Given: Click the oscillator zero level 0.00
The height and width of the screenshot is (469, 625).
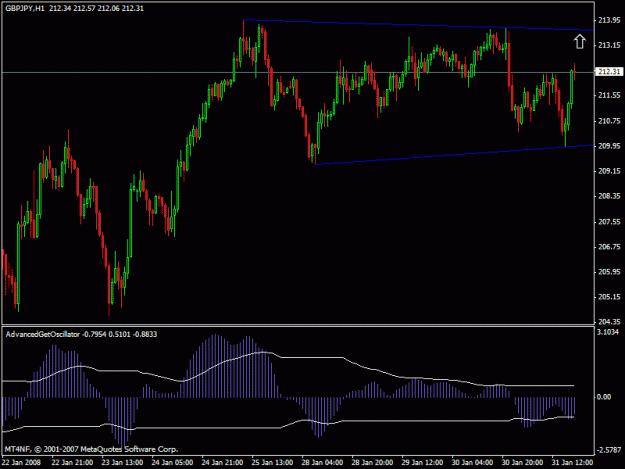Looking at the screenshot, I should click(603, 397).
